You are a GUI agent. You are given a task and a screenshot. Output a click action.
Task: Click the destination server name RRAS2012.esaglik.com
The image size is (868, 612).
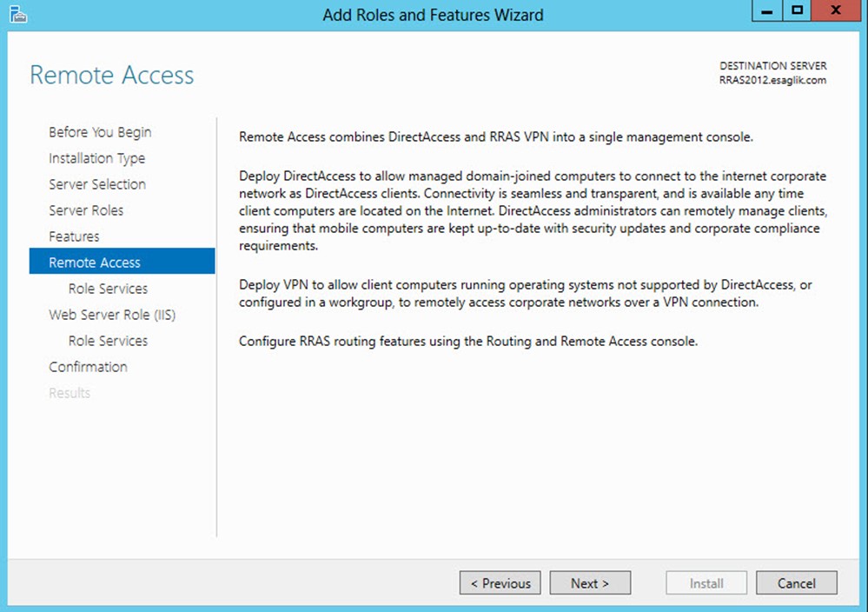click(772, 80)
